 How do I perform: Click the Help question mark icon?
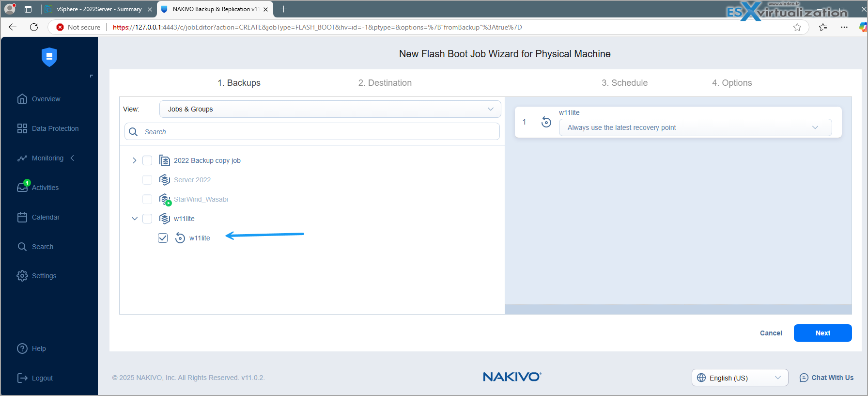[22, 348]
